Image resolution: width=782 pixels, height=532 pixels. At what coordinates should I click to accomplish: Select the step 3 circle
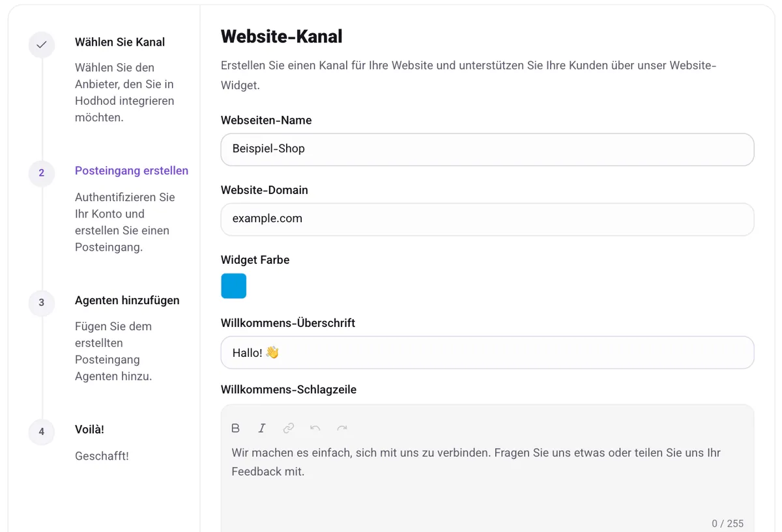coord(42,302)
